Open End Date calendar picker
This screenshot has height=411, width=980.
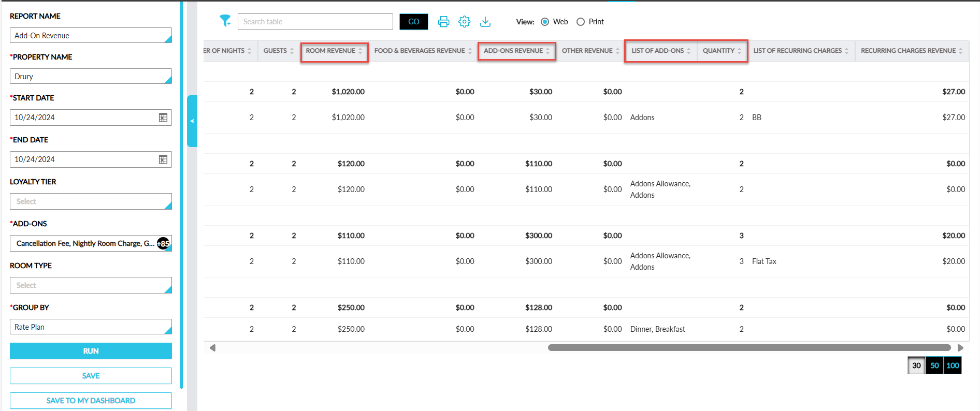163,159
